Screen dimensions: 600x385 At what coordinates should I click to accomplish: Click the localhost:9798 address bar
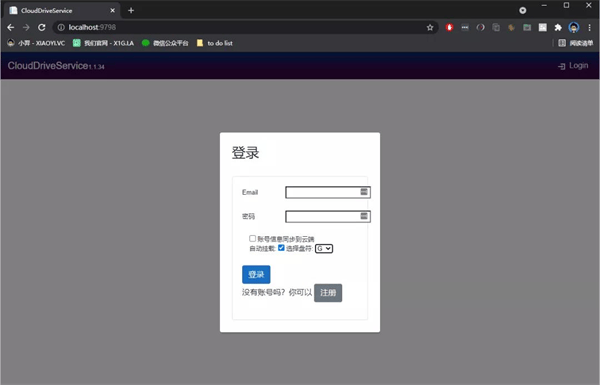click(x=245, y=27)
